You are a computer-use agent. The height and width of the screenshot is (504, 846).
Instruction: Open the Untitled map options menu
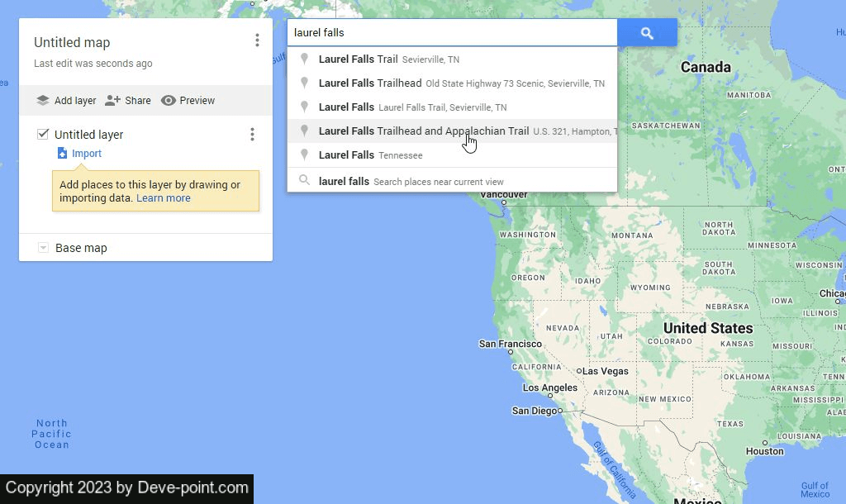point(257,40)
